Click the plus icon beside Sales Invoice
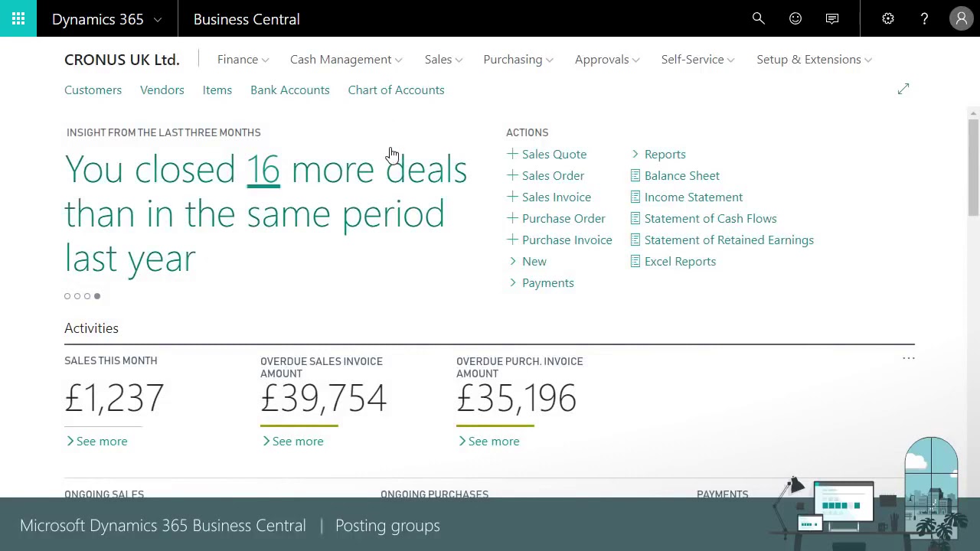 point(512,197)
